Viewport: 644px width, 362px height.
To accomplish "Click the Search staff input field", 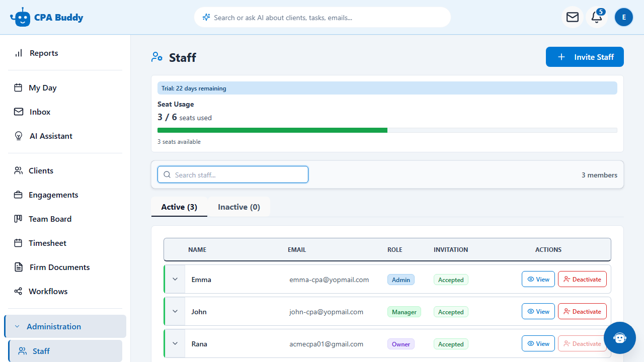I will click(x=233, y=174).
